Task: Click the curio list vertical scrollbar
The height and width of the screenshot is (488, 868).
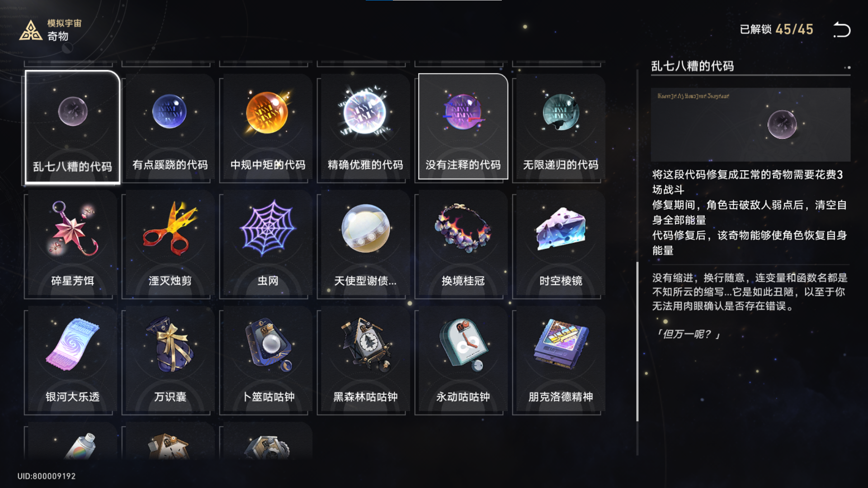Action: point(637,342)
